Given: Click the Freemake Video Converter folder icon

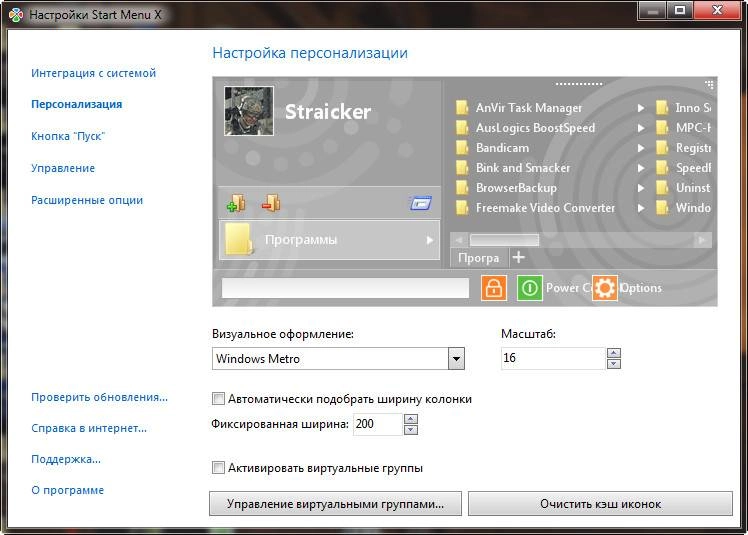Looking at the screenshot, I should pos(462,208).
